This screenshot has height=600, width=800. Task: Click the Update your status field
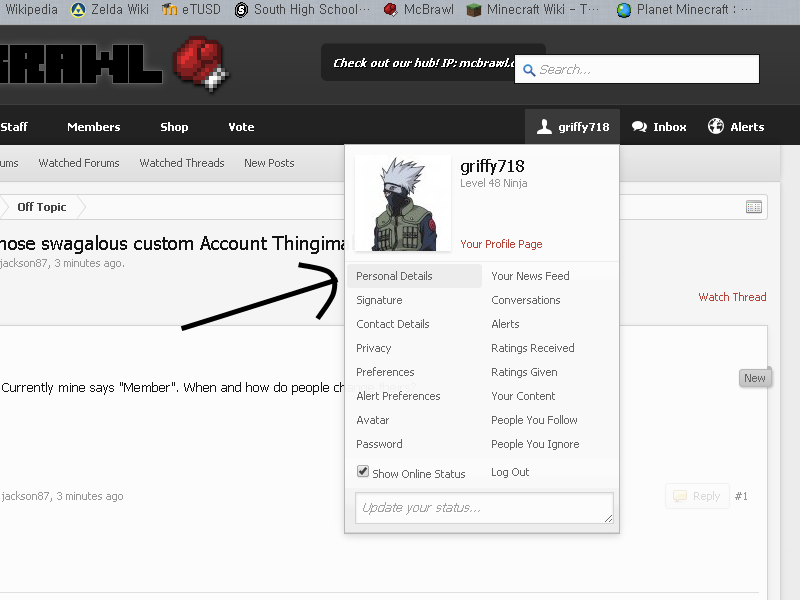pyautogui.click(x=484, y=507)
